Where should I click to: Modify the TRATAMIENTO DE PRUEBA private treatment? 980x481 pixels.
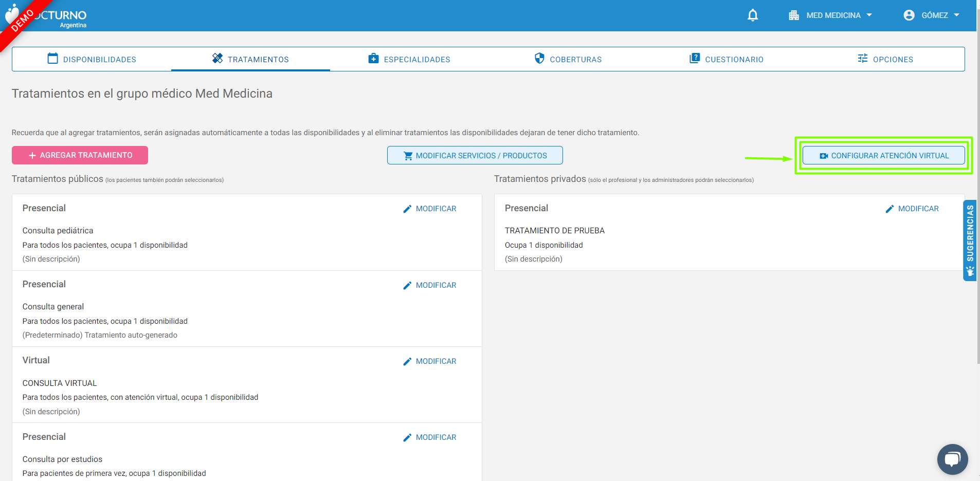[x=912, y=209]
